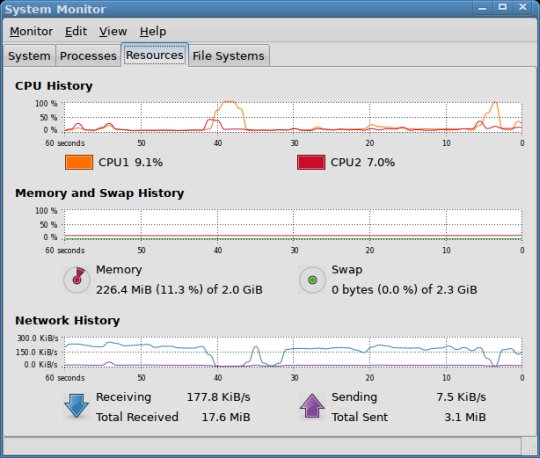The width and height of the screenshot is (540, 458).
Task: Click the Total Sent label
Action: 360,417
